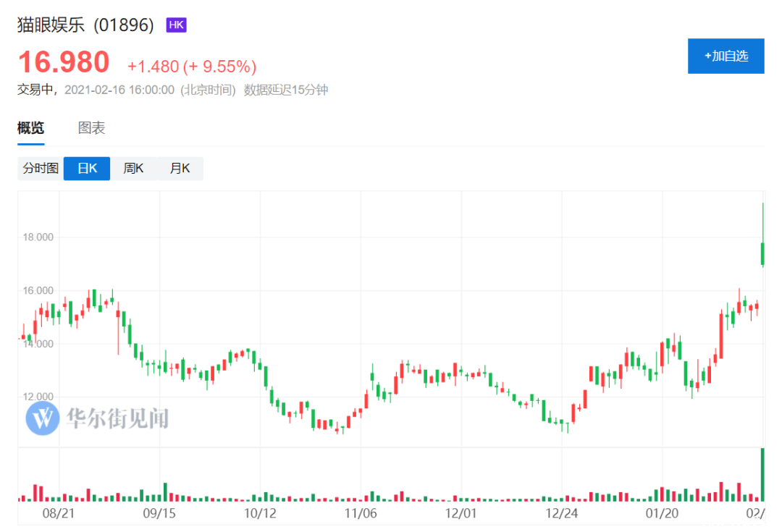The height and width of the screenshot is (532, 782).
Task: Click the 数据延迟15分钟 delay notice
Action: click(286, 90)
